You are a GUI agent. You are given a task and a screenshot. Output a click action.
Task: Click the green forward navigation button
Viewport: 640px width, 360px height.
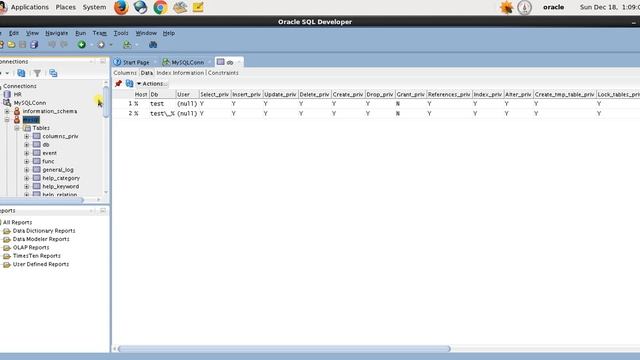pyautogui.click(x=82, y=44)
